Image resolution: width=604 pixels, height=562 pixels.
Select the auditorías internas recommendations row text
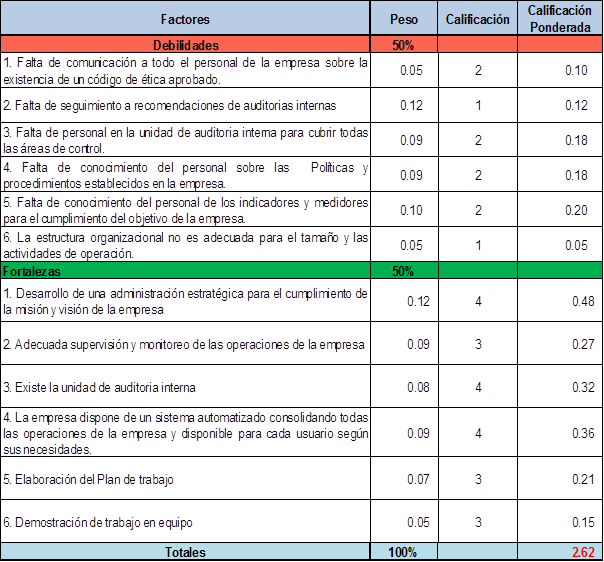[170, 104]
